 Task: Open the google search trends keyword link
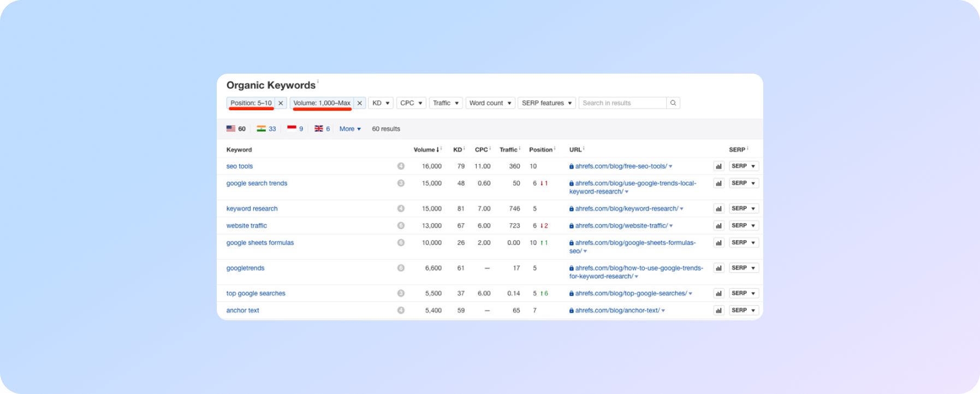tap(257, 183)
